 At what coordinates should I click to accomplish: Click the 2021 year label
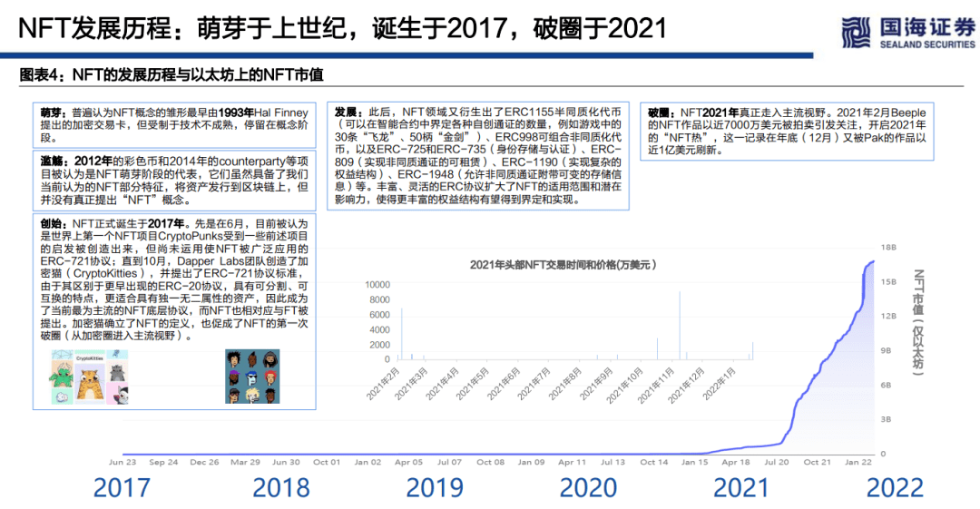[x=741, y=488]
